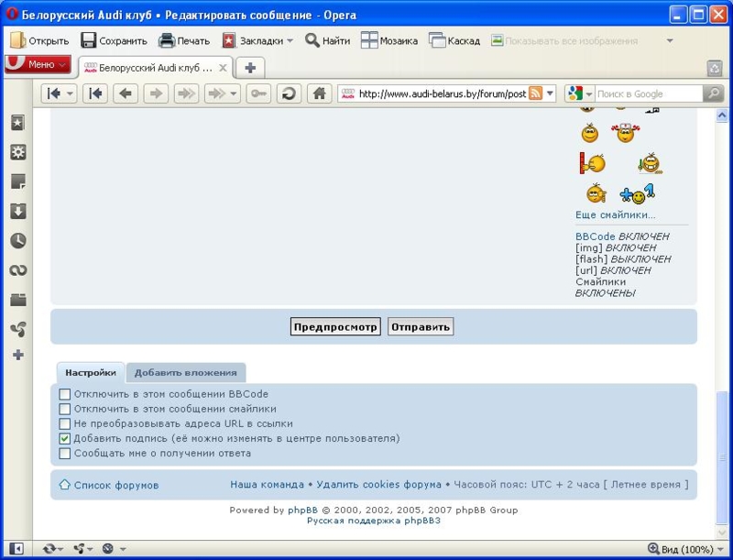Insert the nurse smiley with red cross
The width and height of the screenshot is (733, 560).
(626, 133)
